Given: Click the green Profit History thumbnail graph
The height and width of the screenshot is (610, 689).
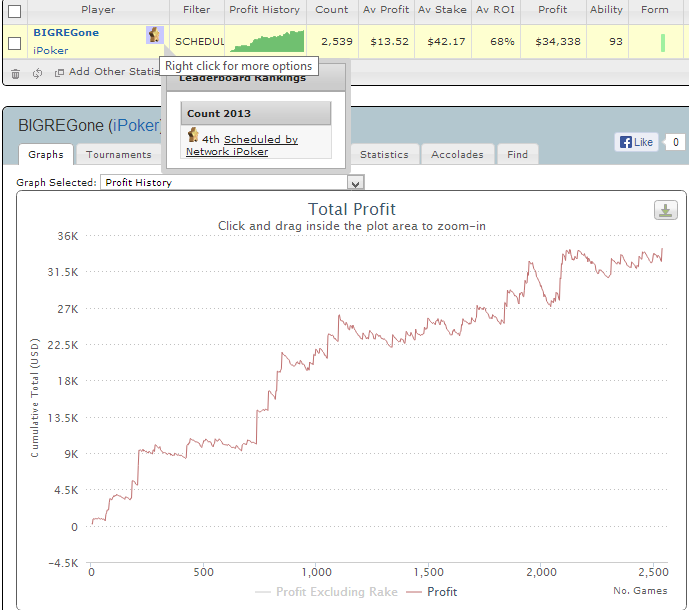Looking at the screenshot, I should click(267, 41).
